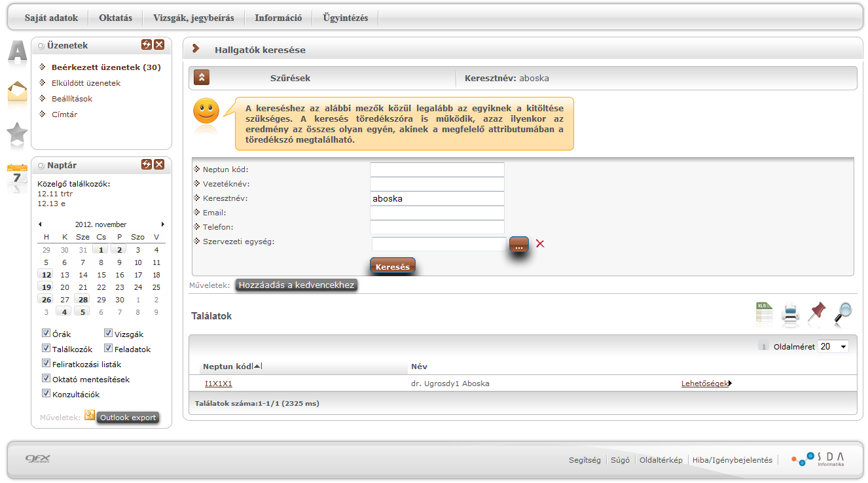This screenshot has width=868, height=483.
Task: Go to previous month in calendar
Action: (x=40, y=224)
